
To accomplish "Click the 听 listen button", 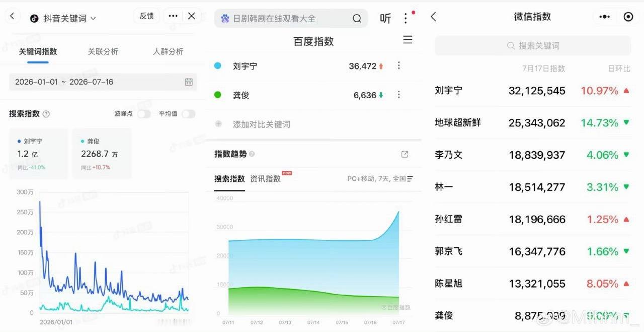I will (x=385, y=19).
